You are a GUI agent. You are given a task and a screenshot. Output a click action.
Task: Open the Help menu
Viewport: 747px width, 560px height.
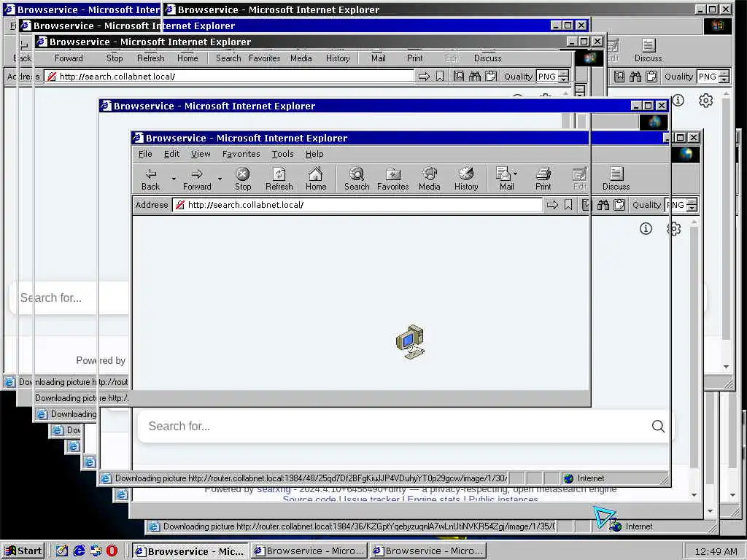314,154
